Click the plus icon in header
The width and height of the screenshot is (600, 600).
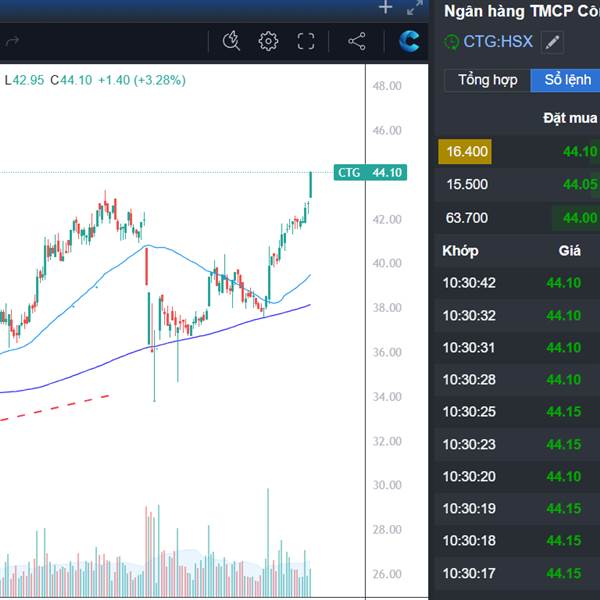[x=385, y=7]
